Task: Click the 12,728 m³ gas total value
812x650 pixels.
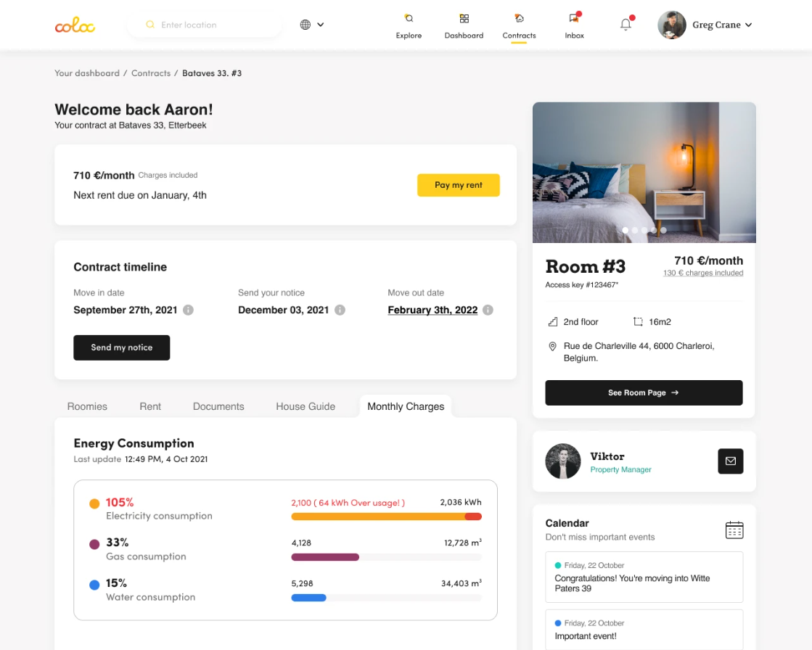Action: tap(462, 543)
